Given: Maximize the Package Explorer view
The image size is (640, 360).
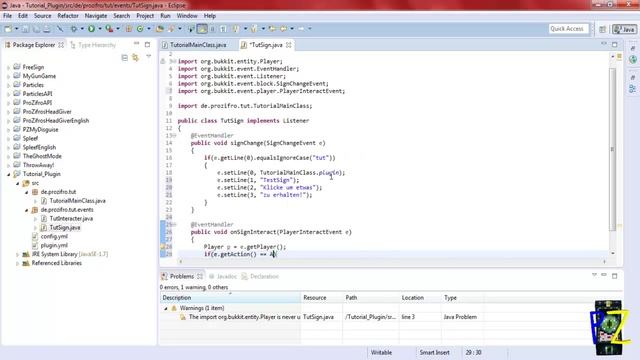Looking at the screenshot, I should pyautogui.click(x=147, y=44).
